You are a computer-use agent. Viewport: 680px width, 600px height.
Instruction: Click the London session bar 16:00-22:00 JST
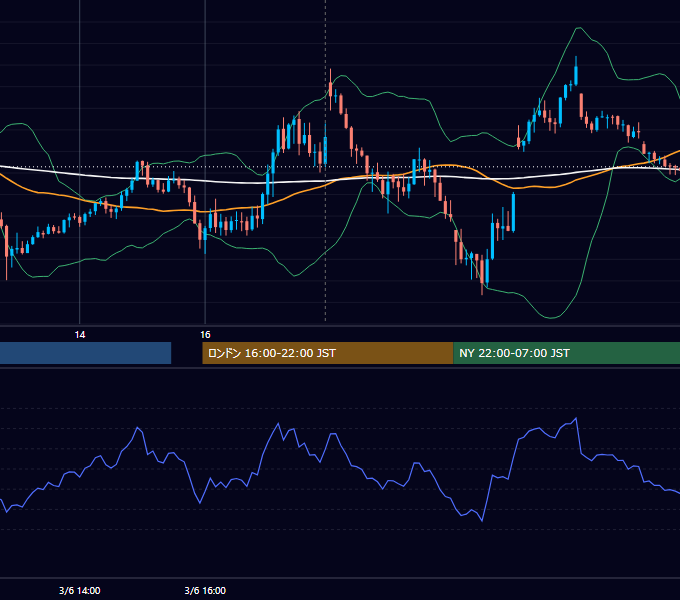coord(327,353)
